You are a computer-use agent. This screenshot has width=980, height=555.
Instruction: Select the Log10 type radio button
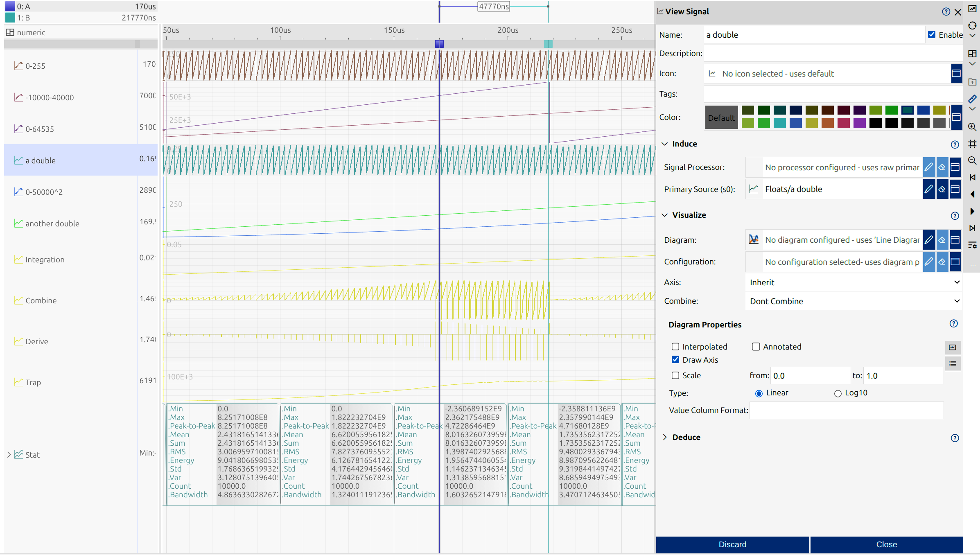[838, 393]
